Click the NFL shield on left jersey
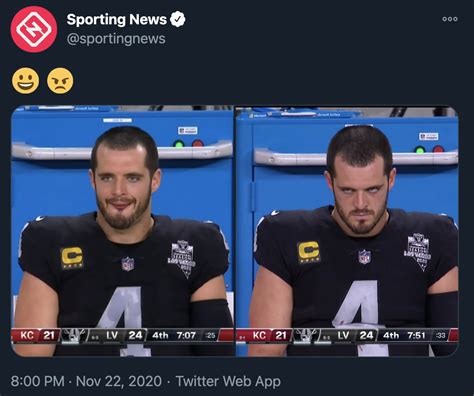Viewport: 474px width, 396px height. coord(128,264)
